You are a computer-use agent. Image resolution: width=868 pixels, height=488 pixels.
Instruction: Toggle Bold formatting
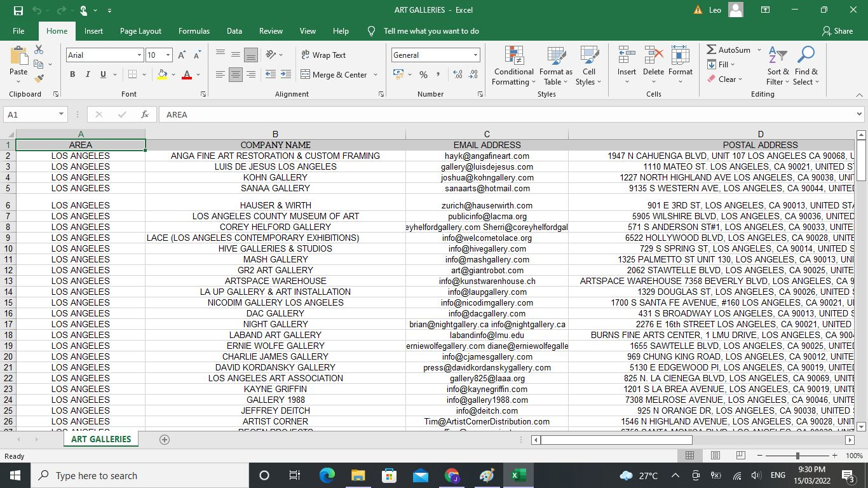point(72,74)
